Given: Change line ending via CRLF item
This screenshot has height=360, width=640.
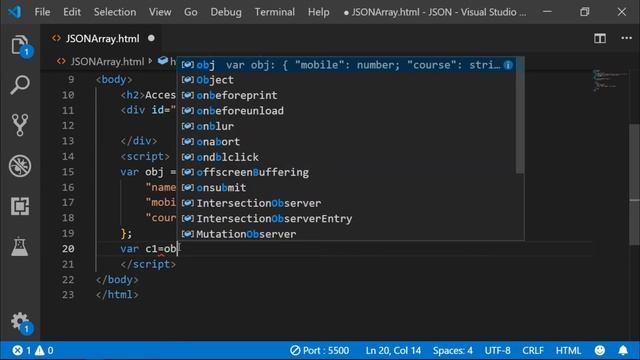Looking at the screenshot, I should [x=533, y=350].
